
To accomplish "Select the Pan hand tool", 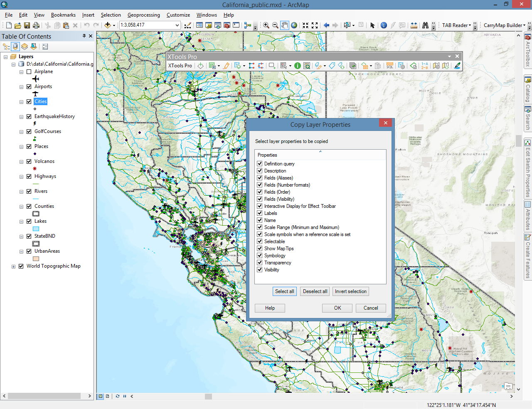I will (285, 25).
